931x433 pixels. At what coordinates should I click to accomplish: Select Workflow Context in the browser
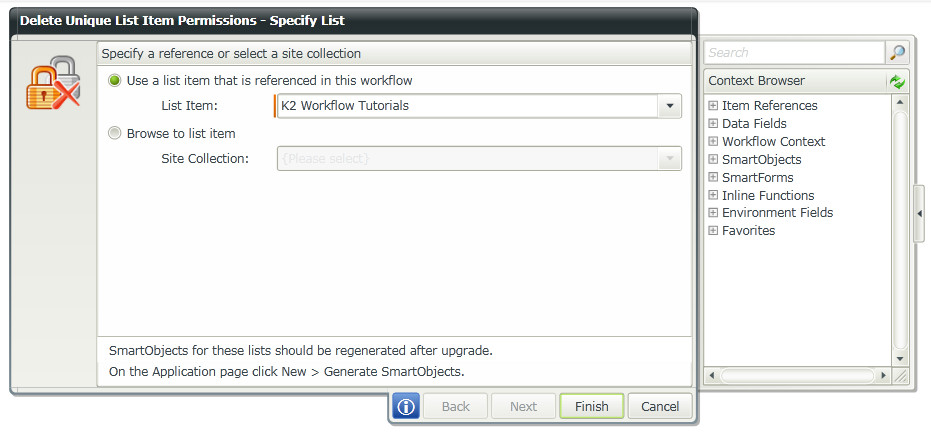pyautogui.click(x=773, y=142)
